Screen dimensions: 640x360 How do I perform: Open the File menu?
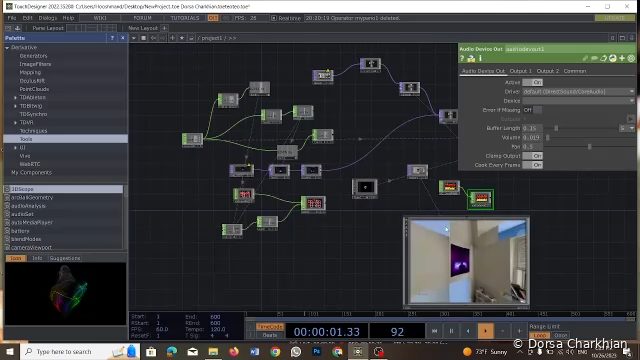[x=12, y=18]
